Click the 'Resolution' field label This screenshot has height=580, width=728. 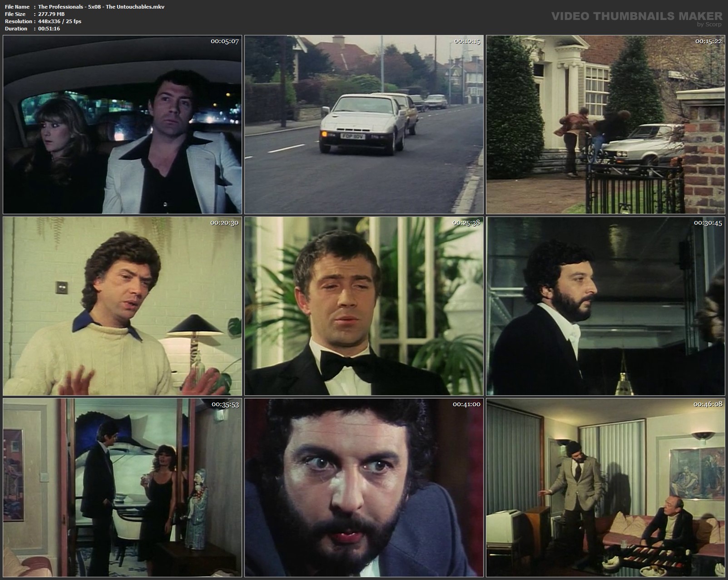[x=18, y=21]
